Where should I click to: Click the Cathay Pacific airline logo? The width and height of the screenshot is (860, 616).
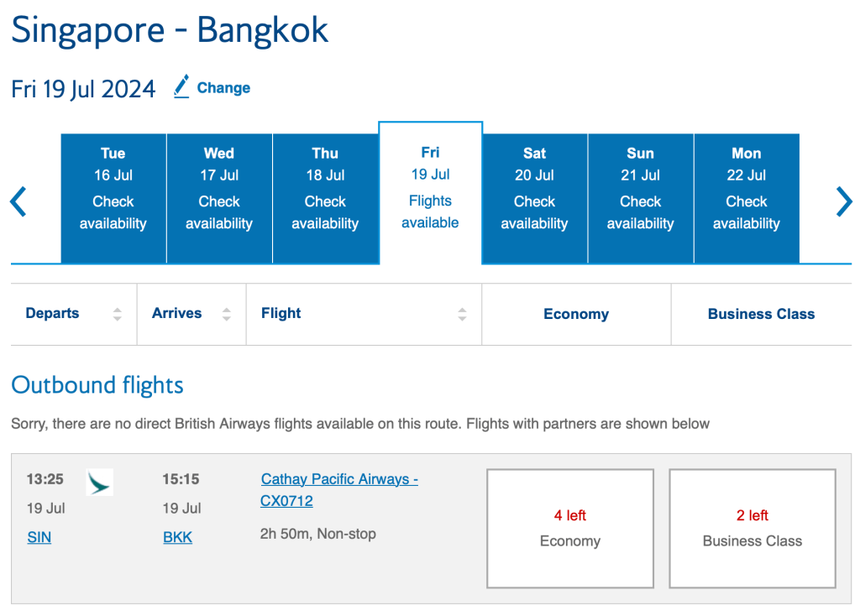[x=100, y=483]
